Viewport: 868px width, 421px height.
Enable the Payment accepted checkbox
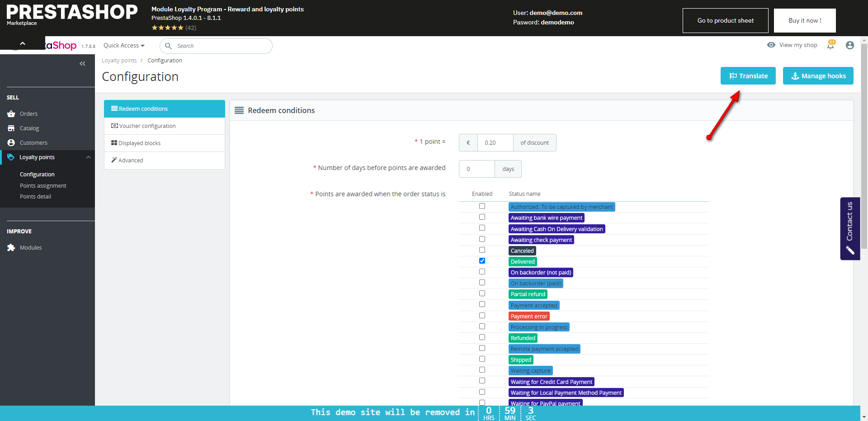point(482,304)
